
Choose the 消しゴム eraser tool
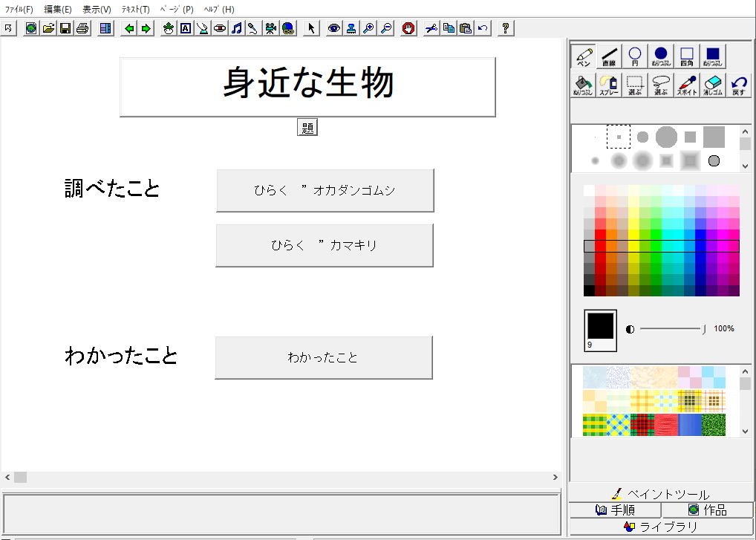(x=712, y=85)
